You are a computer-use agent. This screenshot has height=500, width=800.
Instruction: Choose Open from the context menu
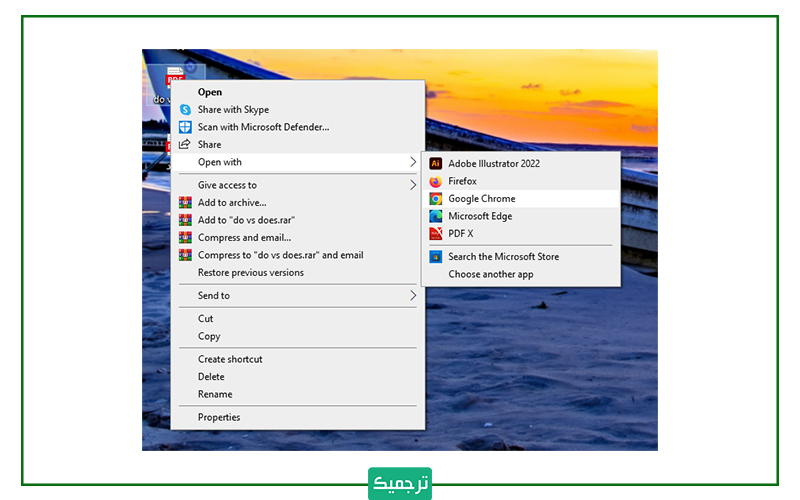click(298, 92)
